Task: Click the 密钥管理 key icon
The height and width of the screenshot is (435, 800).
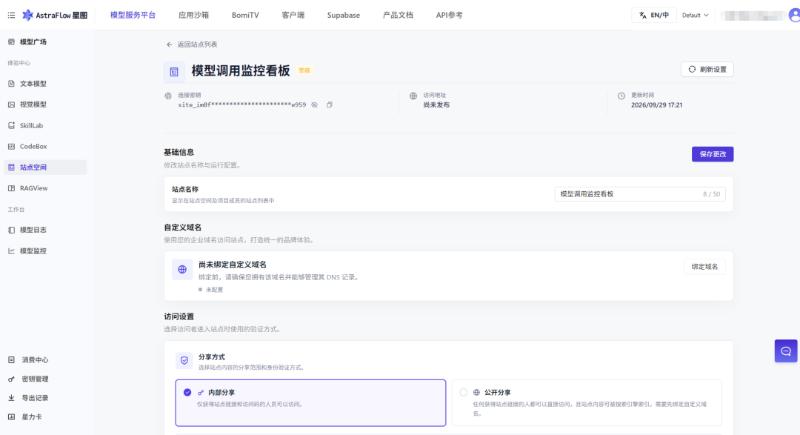Action: point(11,379)
